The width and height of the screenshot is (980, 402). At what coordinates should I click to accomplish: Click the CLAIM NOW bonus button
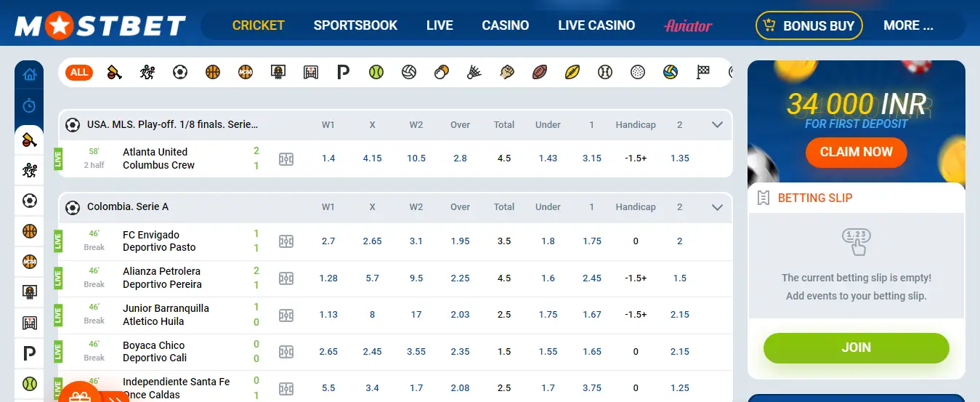point(856,152)
